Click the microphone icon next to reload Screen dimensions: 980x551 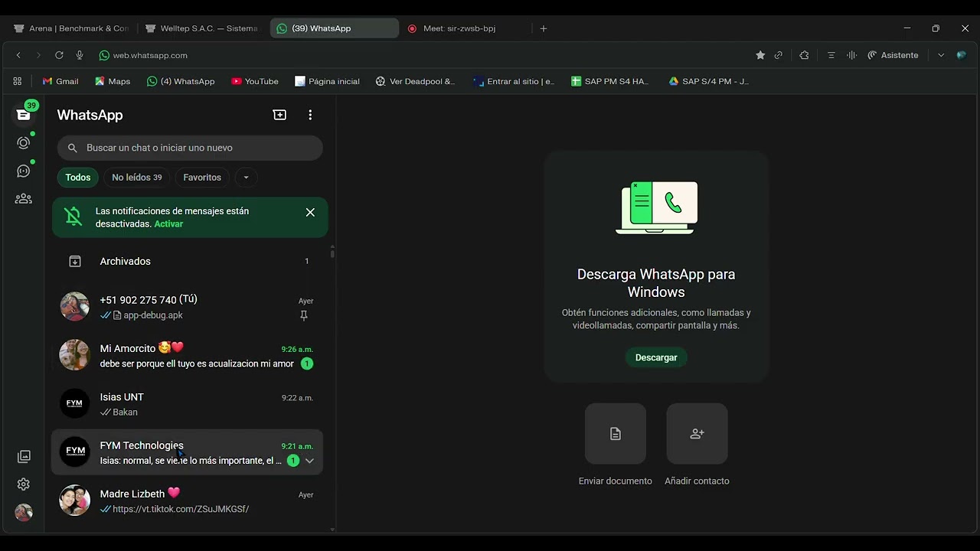(80, 55)
